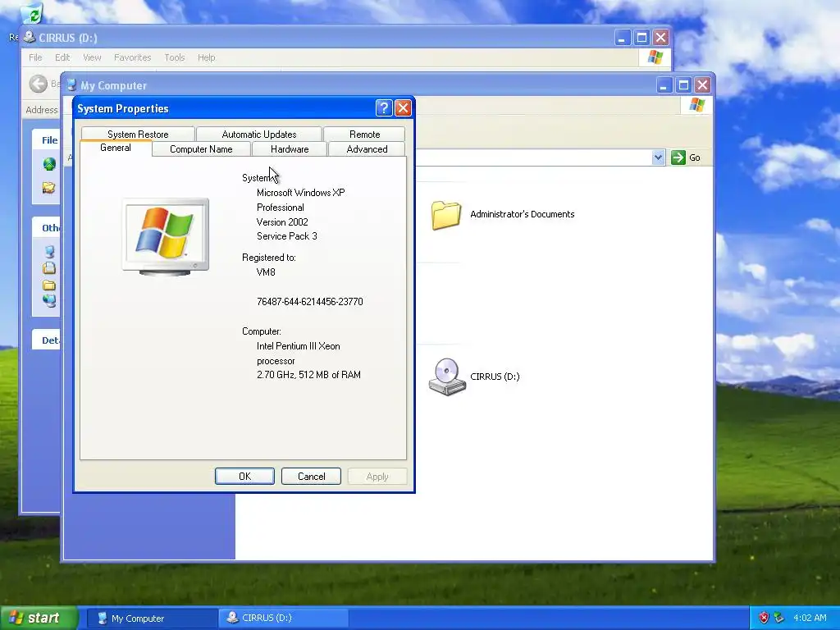Go to the Advanced tab
The width and height of the screenshot is (840, 630).
367,149
